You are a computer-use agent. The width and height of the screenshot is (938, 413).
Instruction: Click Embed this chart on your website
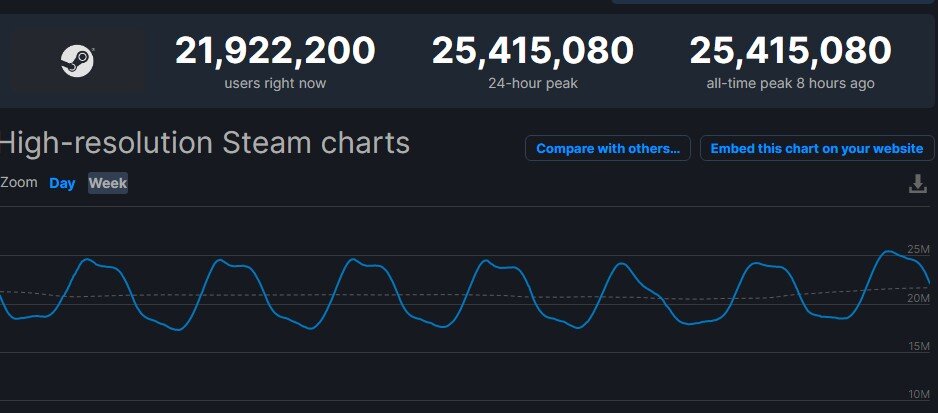point(816,148)
